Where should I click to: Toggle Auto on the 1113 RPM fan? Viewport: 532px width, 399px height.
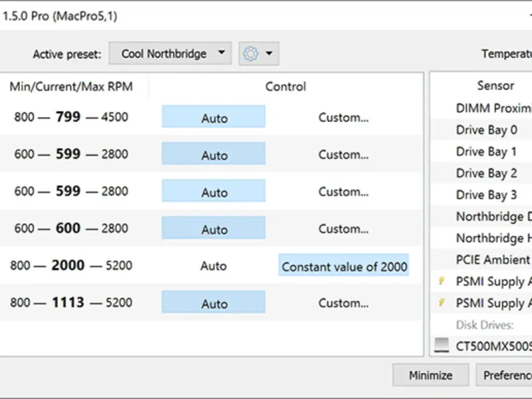click(x=213, y=303)
